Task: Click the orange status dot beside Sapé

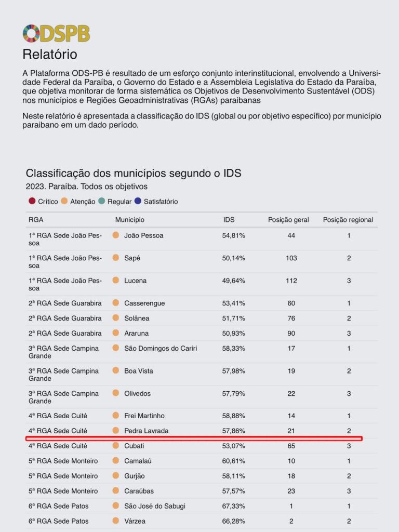Action: [116, 258]
